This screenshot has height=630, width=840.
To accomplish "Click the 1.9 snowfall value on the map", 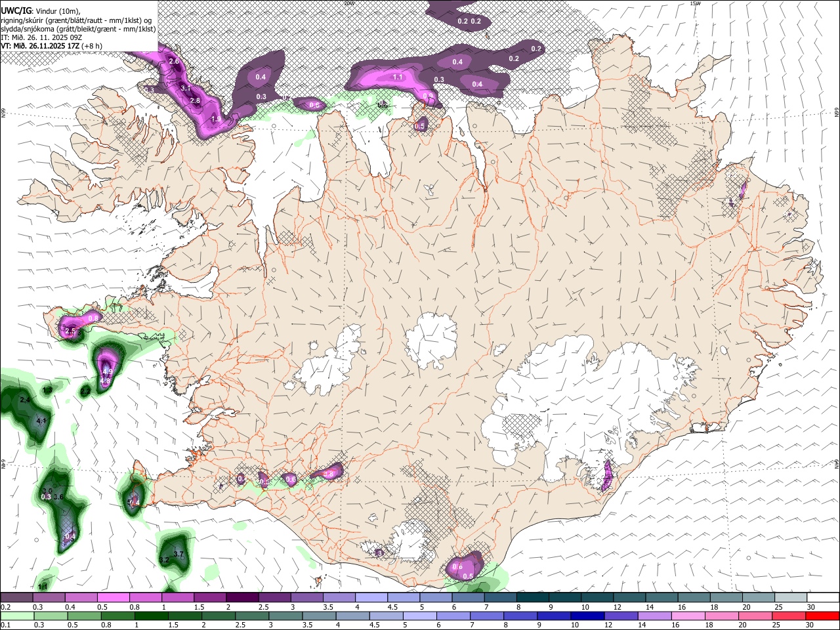I will [216, 119].
